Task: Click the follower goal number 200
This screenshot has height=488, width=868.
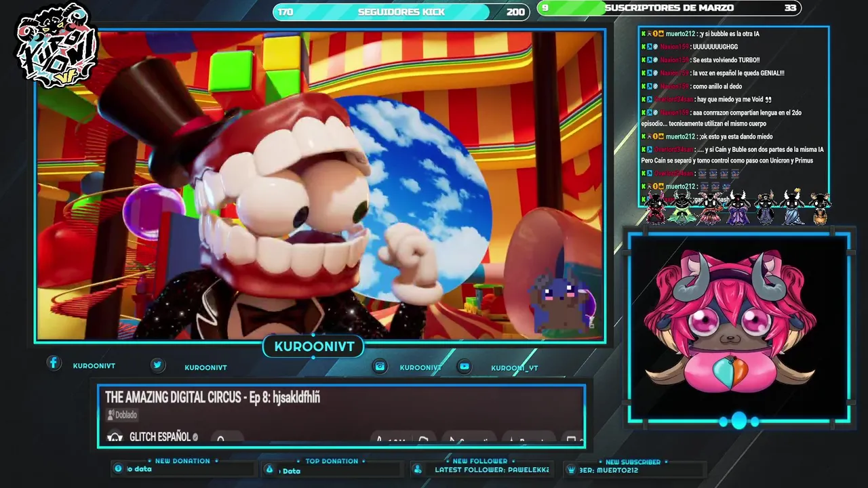Action: click(x=515, y=12)
